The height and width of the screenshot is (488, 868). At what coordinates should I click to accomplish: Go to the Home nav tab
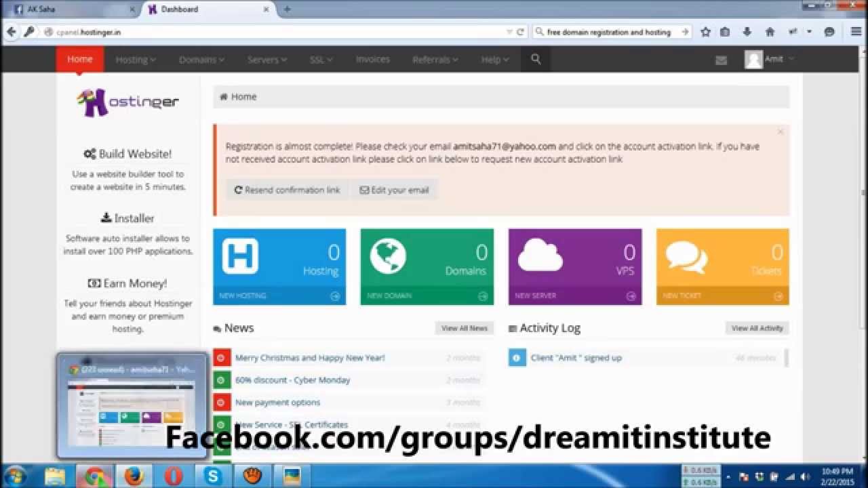pyautogui.click(x=79, y=59)
